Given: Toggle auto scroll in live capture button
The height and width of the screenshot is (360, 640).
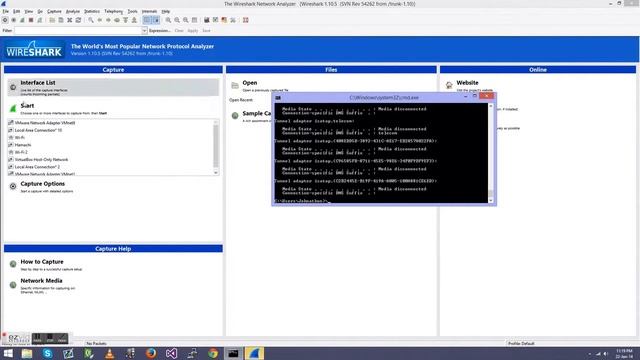Looking at the screenshot, I should [156, 20].
